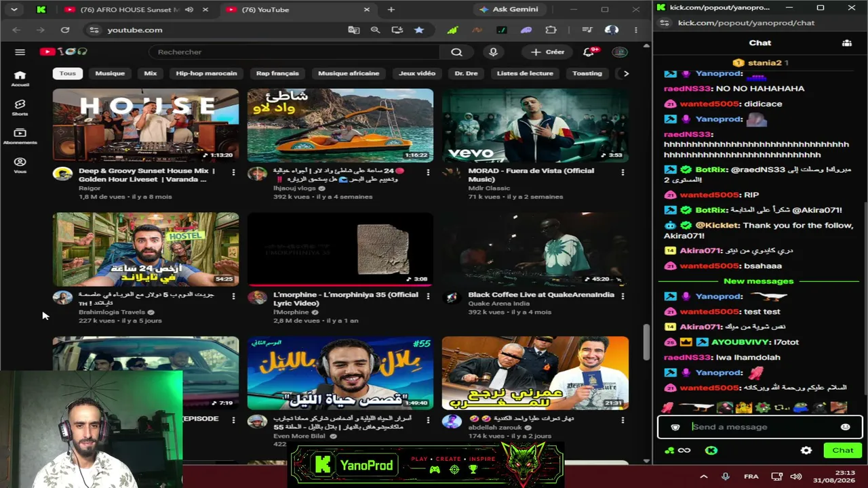
Task: Select the Listes de lecture chip
Action: [525, 73]
